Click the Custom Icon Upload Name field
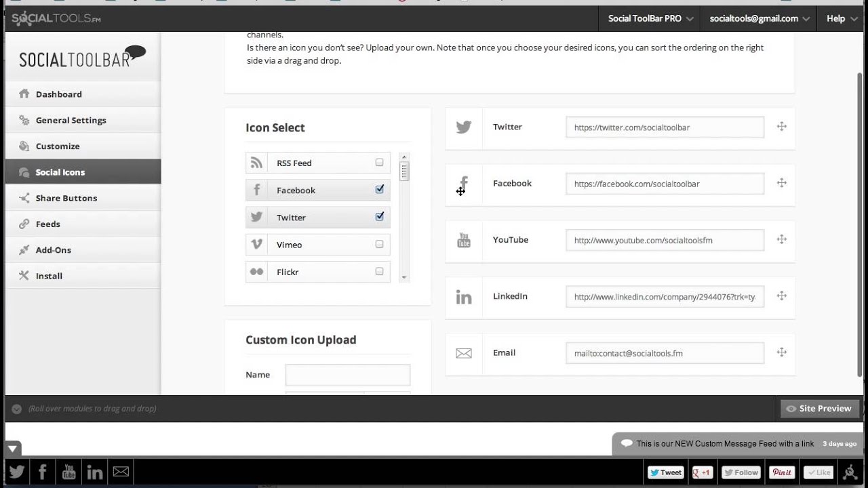 point(348,375)
